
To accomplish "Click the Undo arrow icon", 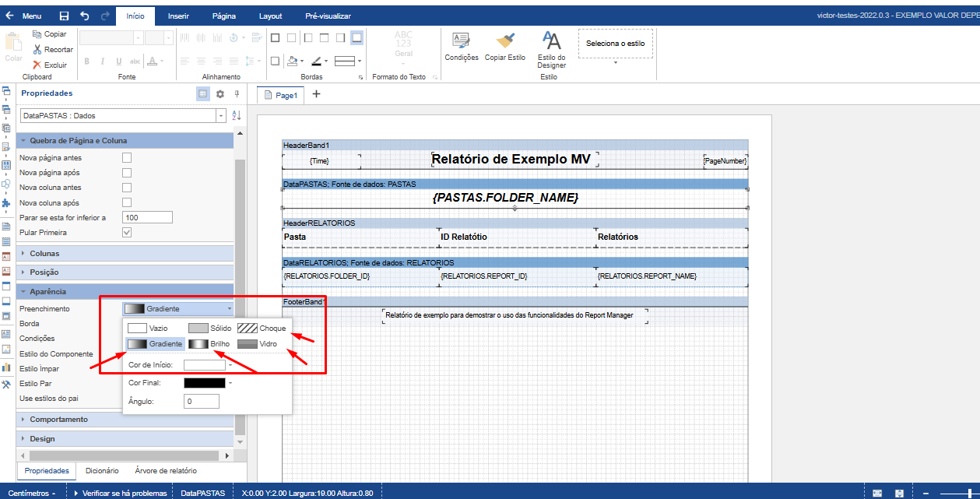I will [x=84, y=16].
